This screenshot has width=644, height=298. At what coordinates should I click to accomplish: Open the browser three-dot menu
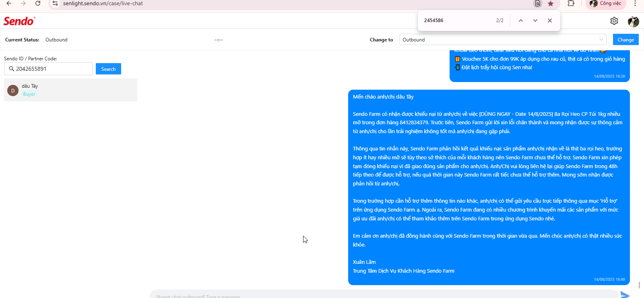(x=635, y=3)
